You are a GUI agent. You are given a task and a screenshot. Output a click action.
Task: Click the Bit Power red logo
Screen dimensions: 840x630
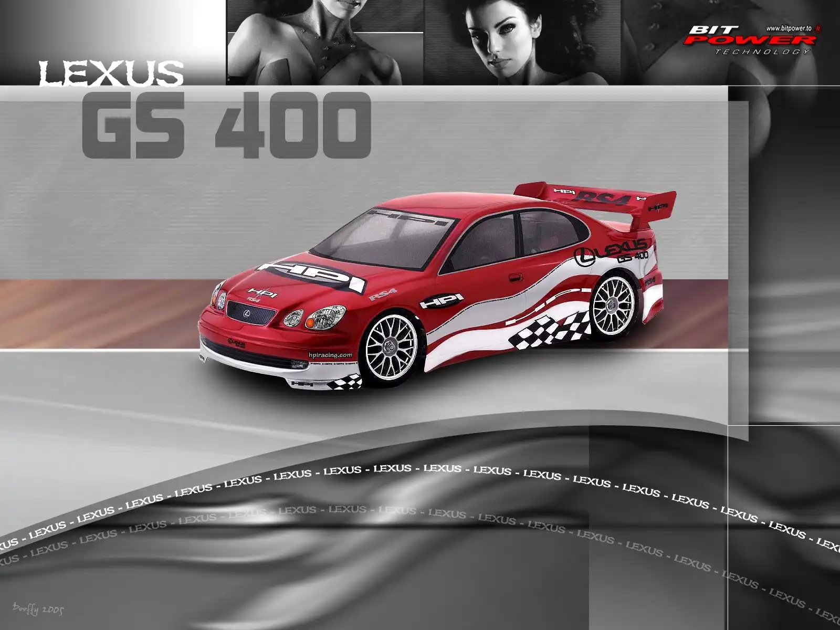click(750, 36)
